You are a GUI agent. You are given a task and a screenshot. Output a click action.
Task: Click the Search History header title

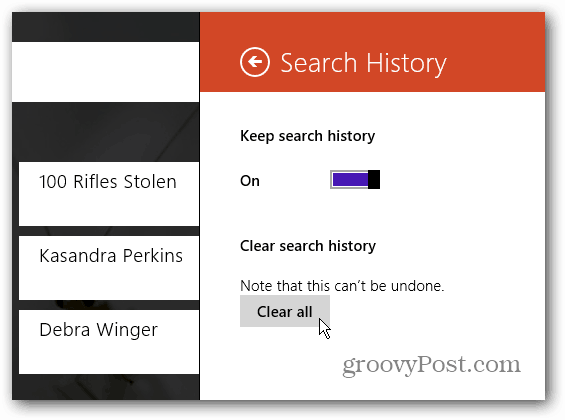click(x=363, y=63)
